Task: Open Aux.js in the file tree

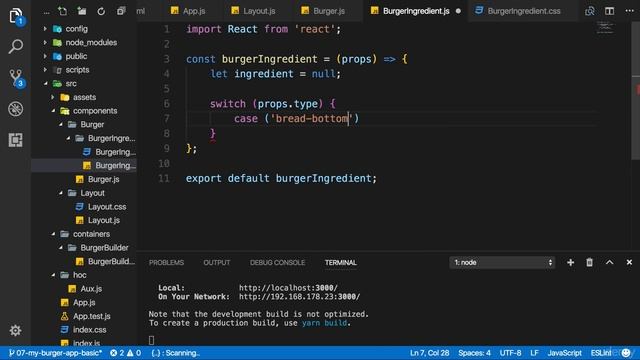Action: (x=91, y=289)
